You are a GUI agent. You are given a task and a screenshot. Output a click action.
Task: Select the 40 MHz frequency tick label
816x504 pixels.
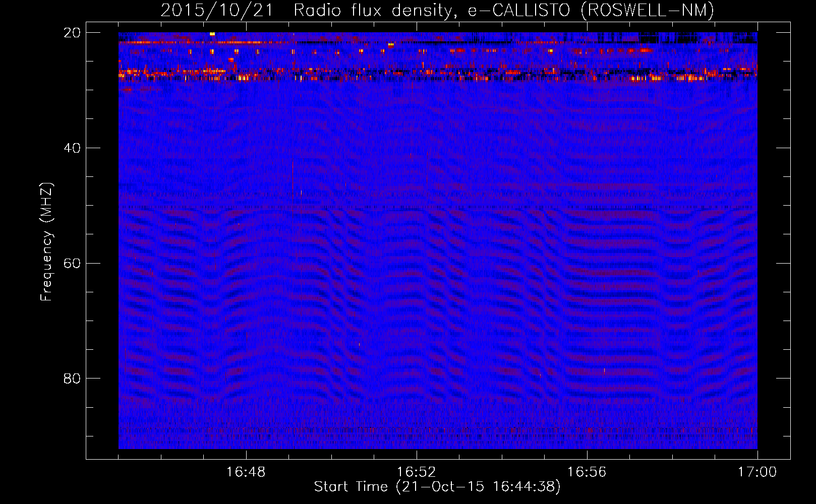tap(72, 148)
